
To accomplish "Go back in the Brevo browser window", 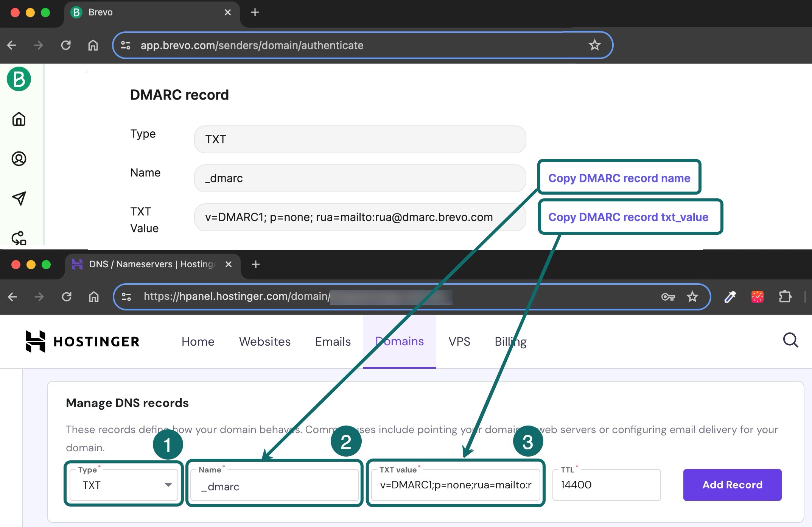I will [x=12, y=45].
